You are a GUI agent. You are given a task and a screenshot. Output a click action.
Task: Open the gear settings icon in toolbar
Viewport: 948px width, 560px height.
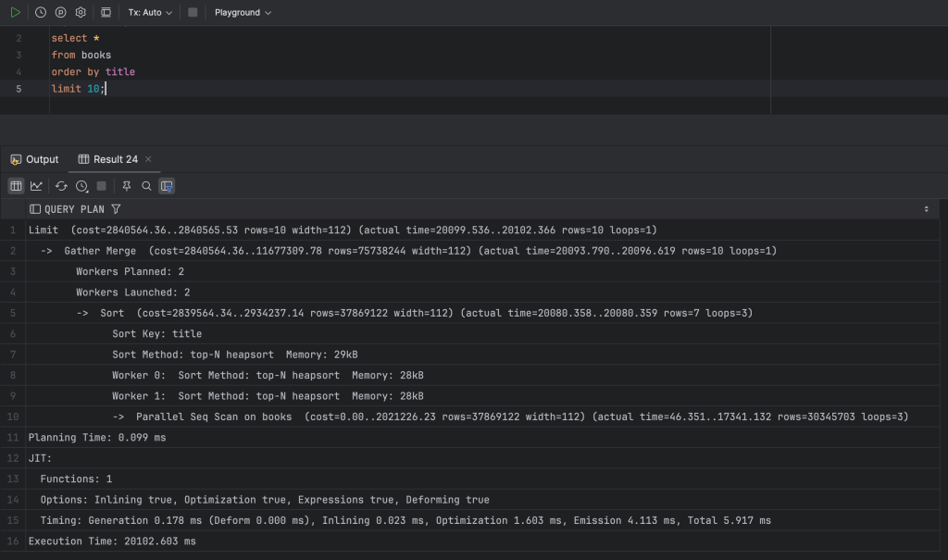[x=80, y=12]
